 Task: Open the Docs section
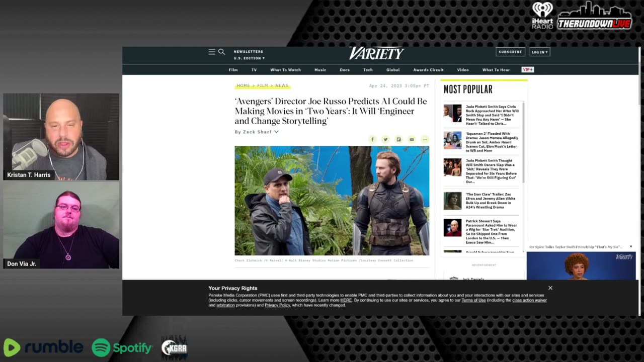click(x=345, y=70)
